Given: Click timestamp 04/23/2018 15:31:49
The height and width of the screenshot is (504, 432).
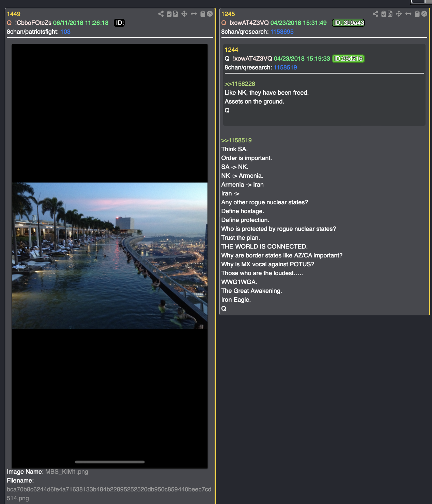Looking at the screenshot, I should [298, 23].
